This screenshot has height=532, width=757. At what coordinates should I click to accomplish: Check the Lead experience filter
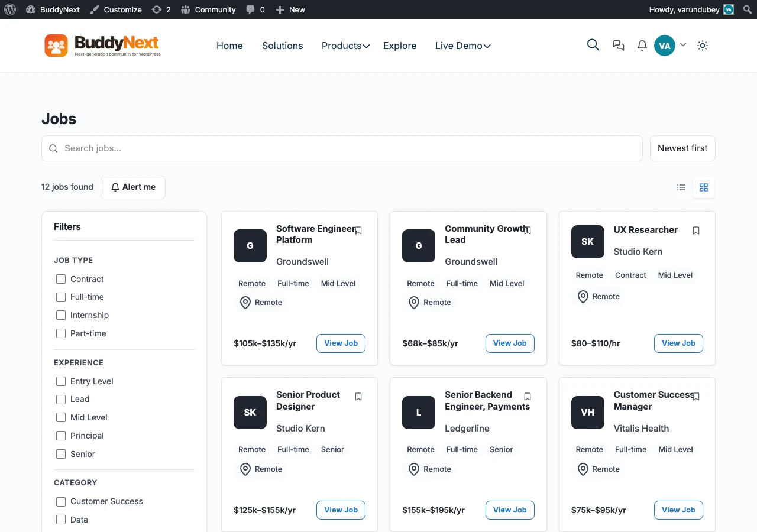[60, 399]
